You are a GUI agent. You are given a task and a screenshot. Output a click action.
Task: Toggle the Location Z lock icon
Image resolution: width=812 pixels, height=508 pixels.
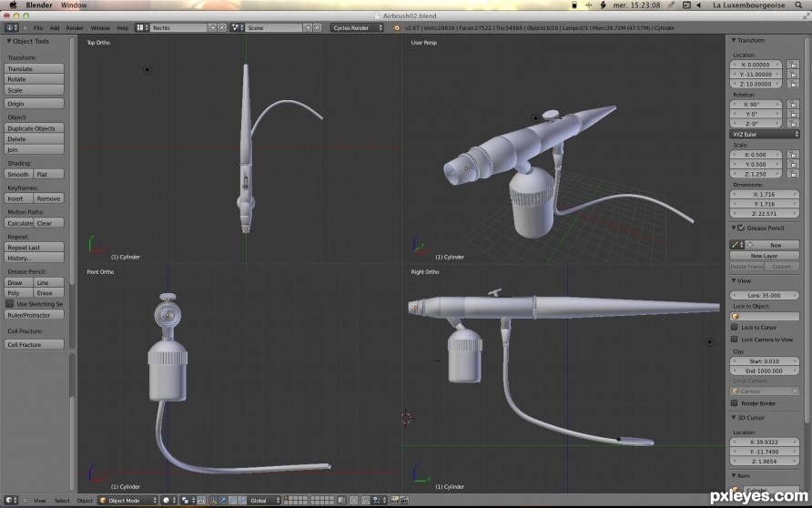pos(792,84)
